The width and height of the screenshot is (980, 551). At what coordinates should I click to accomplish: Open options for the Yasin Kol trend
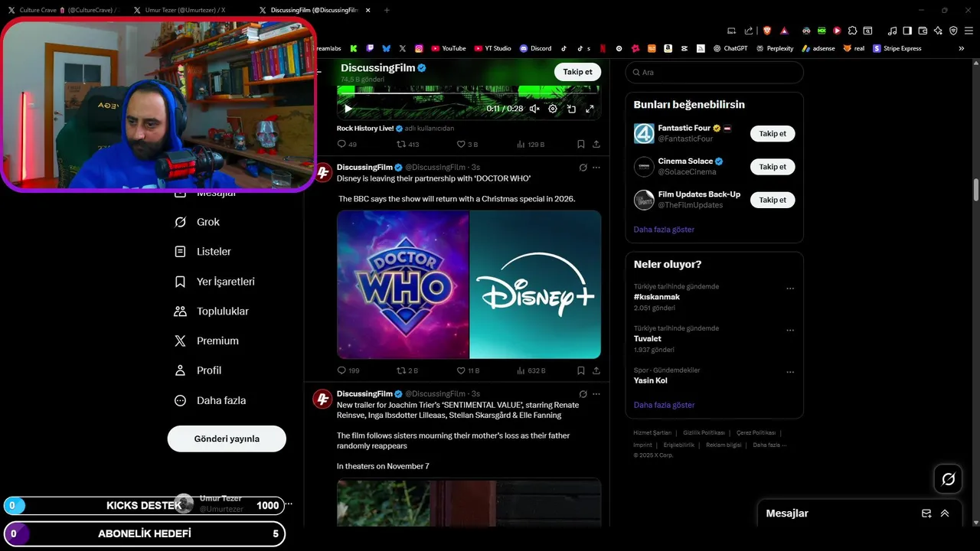pyautogui.click(x=790, y=373)
